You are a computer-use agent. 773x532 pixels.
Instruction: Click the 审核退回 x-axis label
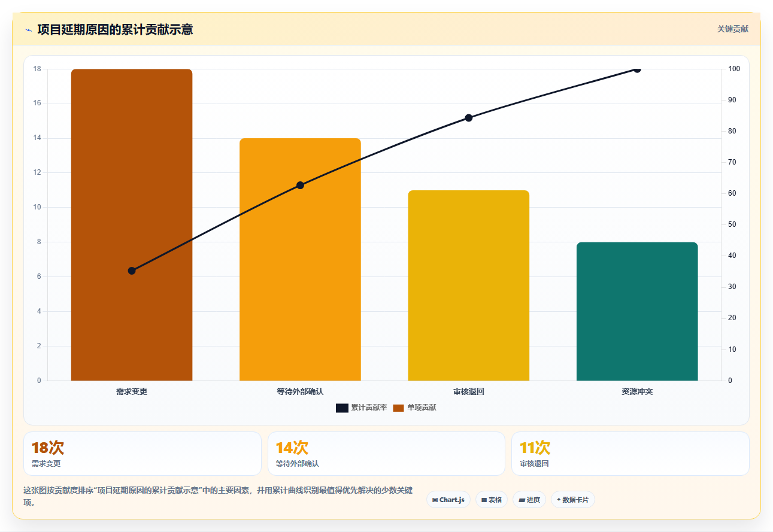pyautogui.click(x=469, y=391)
